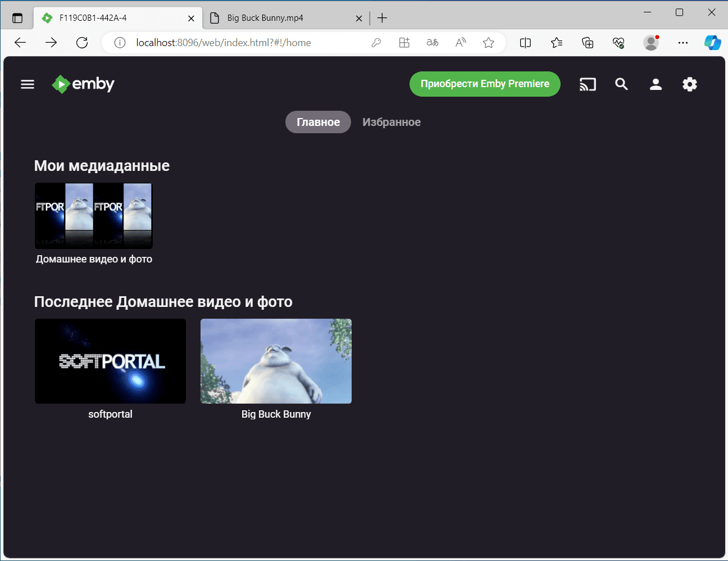Switch to the F119C0B1-442A-4 browser tab
The width and height of the screenshot is (728, 561).
(118, 18)
